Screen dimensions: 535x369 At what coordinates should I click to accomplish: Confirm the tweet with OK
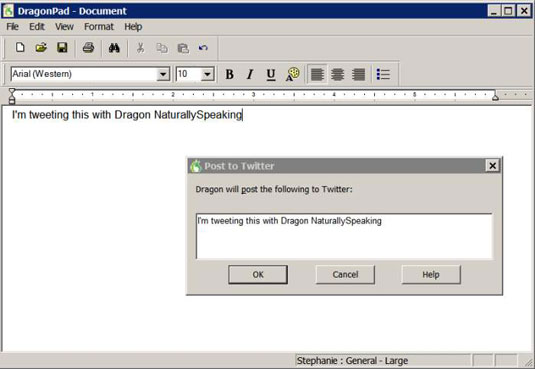pos(258,274)
